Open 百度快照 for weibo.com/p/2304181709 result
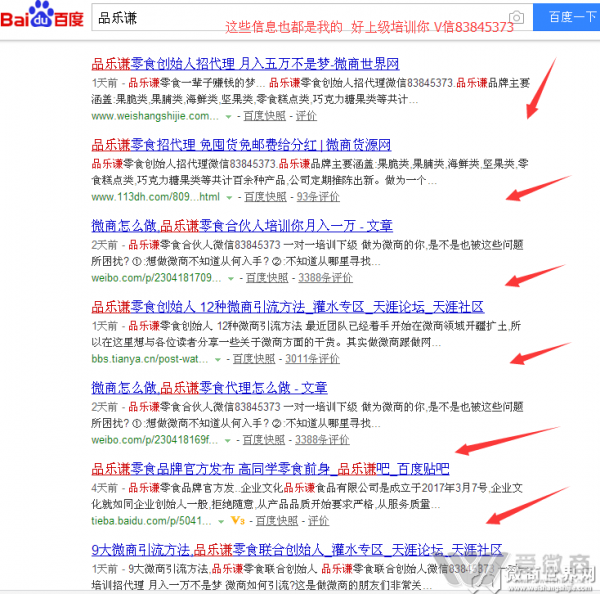 click(267, 278)
